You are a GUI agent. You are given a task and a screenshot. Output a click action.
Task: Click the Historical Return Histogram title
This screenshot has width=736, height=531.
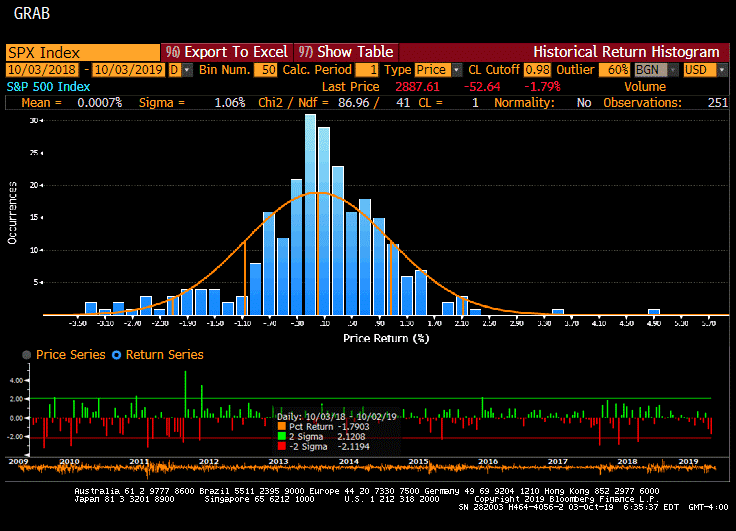click(x=626, y=52)
